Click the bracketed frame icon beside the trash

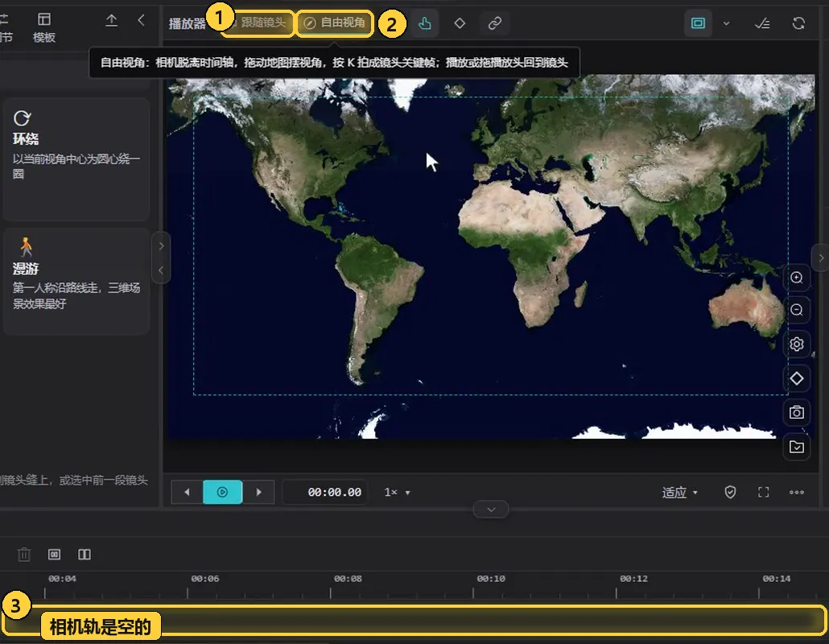tap(54, 554)
